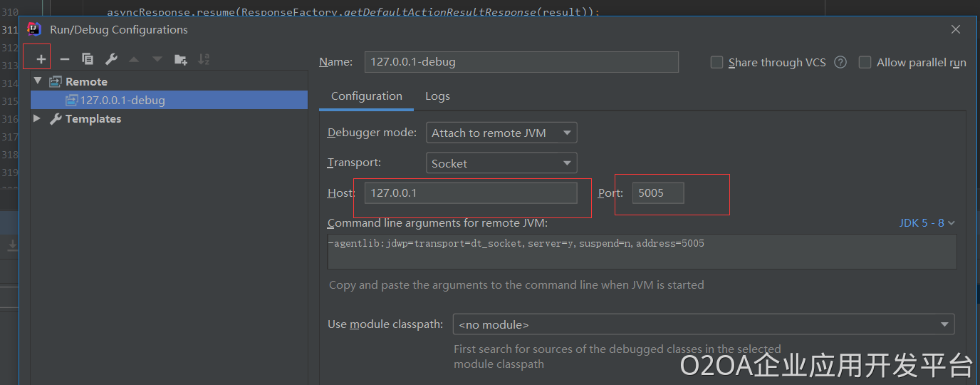Screen dimensions: 980x385
Task: Open the Debugger mode dropdown
Action: [501, 133]
